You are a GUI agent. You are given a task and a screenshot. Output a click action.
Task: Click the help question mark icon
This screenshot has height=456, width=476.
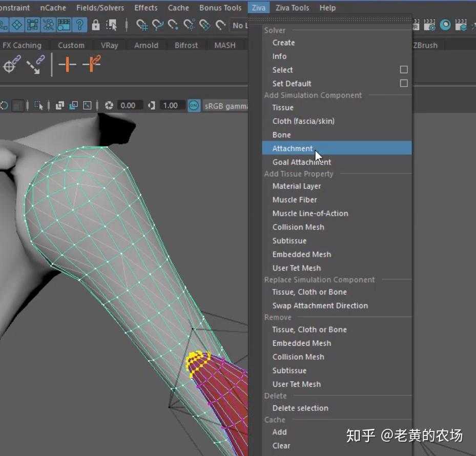pos(79,25)
